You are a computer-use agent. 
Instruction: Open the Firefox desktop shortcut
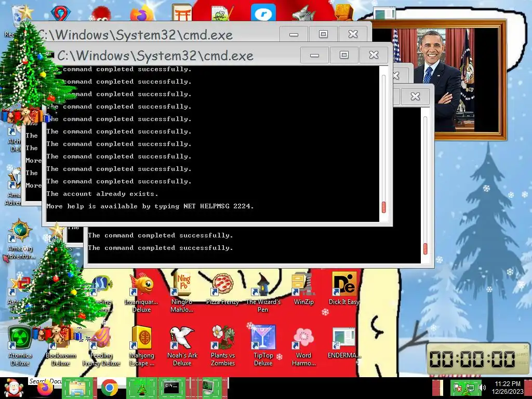(x=142, y=14)
